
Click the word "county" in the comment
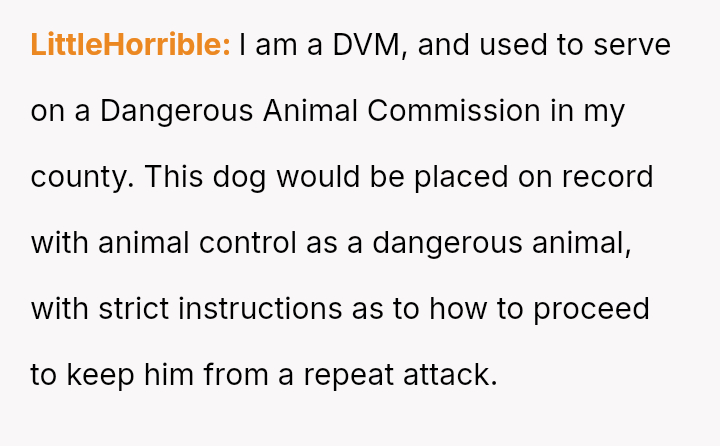pyautogui.click(x=81, y=178)
